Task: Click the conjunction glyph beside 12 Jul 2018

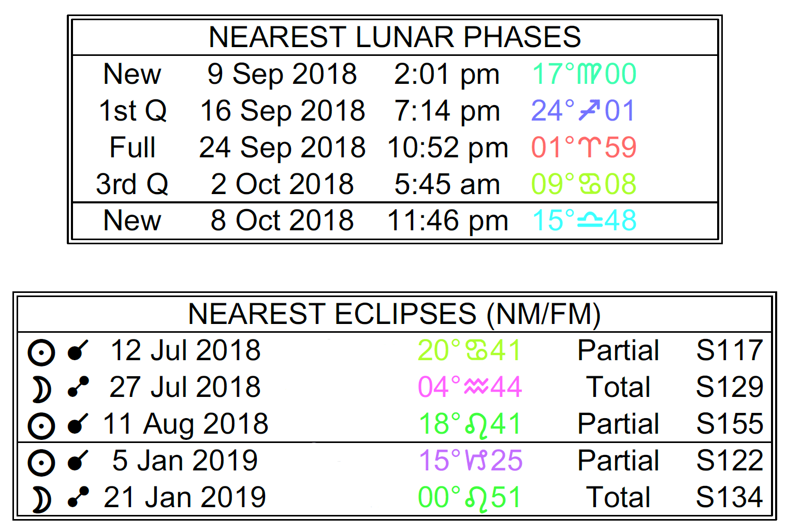Action: tap(78, 351)
